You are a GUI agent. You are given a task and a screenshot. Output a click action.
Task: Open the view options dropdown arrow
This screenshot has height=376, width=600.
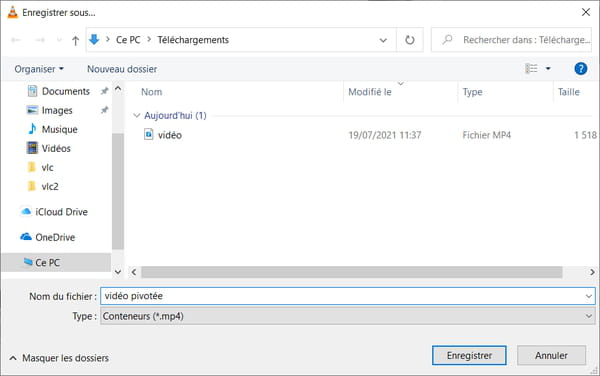click(548, 69)
